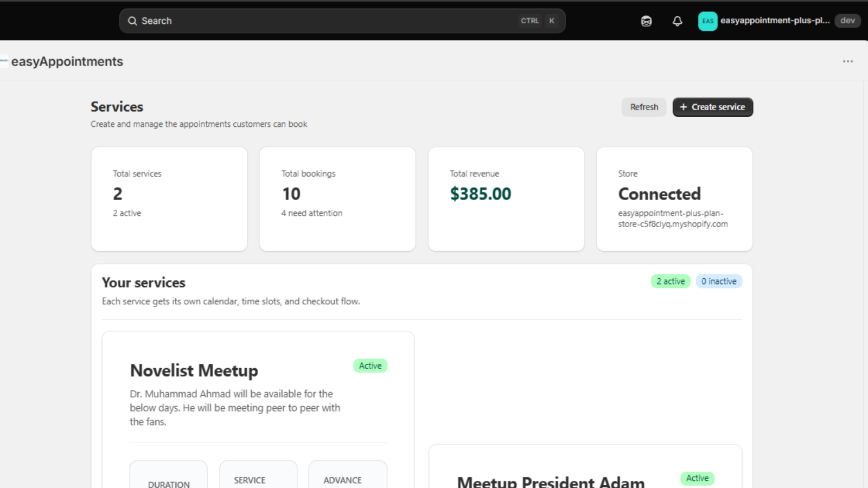The width and height of the screenshot is (868, 488).
Task: Click the dev badge
Action: point(847,21)
